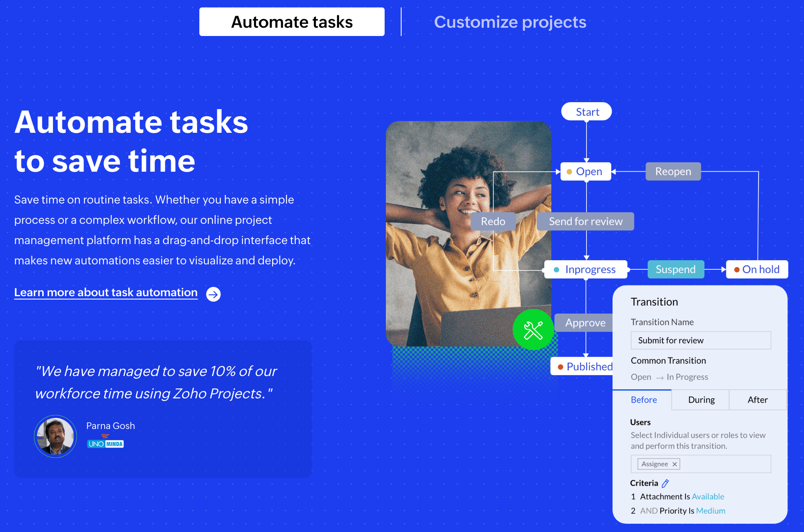Click the pencil edit icon beside Criteria

[665, 483]
